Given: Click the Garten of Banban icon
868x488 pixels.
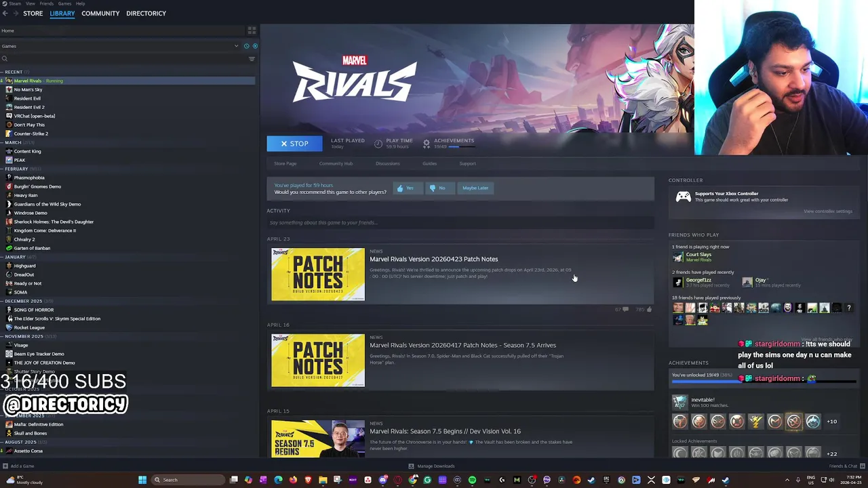Looking at the screenshot, I should 9,248.
